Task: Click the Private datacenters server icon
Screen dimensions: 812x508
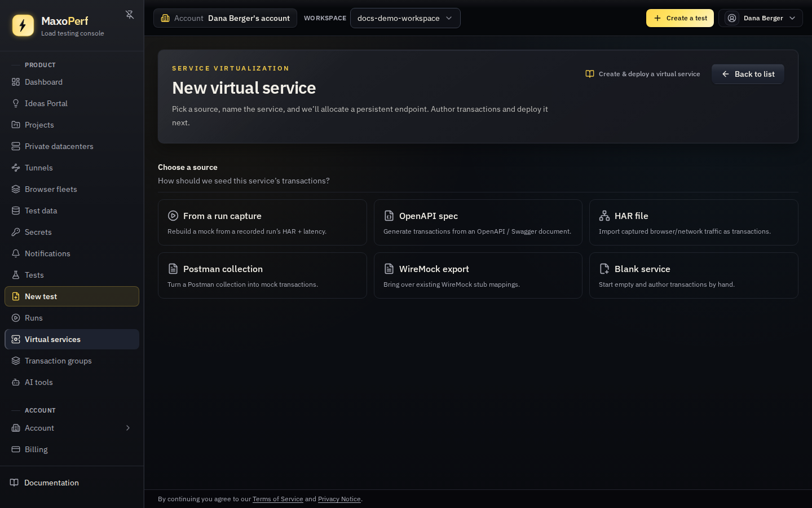Action: pos(16,146)
